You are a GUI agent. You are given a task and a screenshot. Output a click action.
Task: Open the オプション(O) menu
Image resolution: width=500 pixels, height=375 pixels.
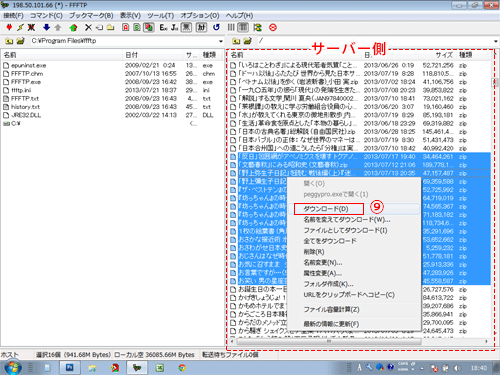coord(200,15)
